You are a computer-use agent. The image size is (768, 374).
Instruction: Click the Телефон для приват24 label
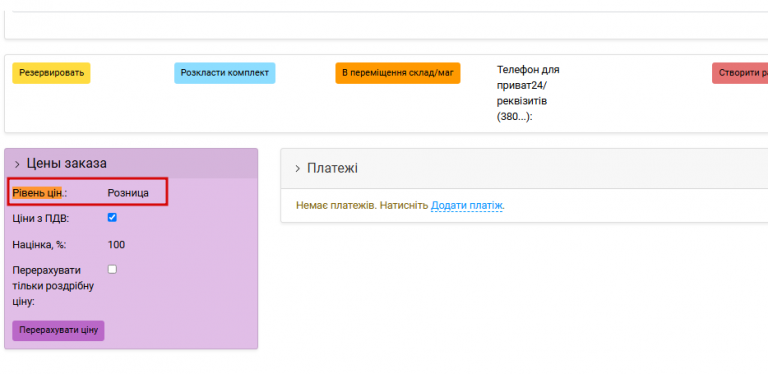pyautogui.click(x=528, y=94)
